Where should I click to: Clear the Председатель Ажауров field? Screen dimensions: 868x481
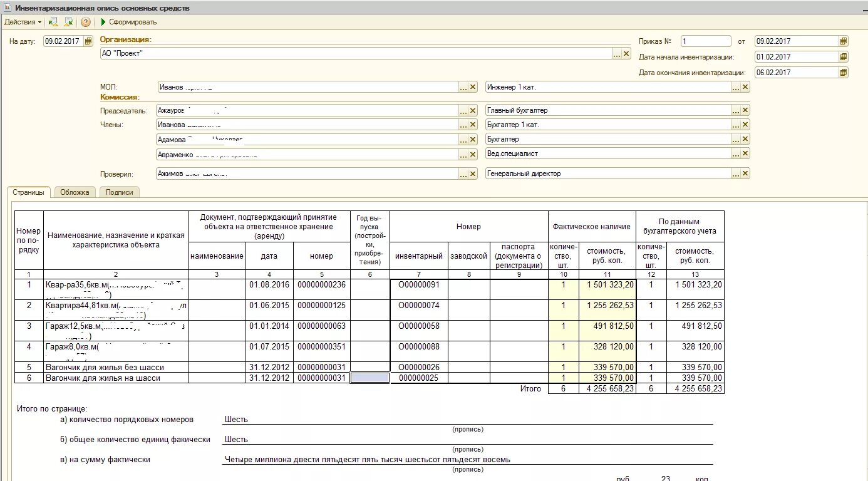click(x=473, y=111)
